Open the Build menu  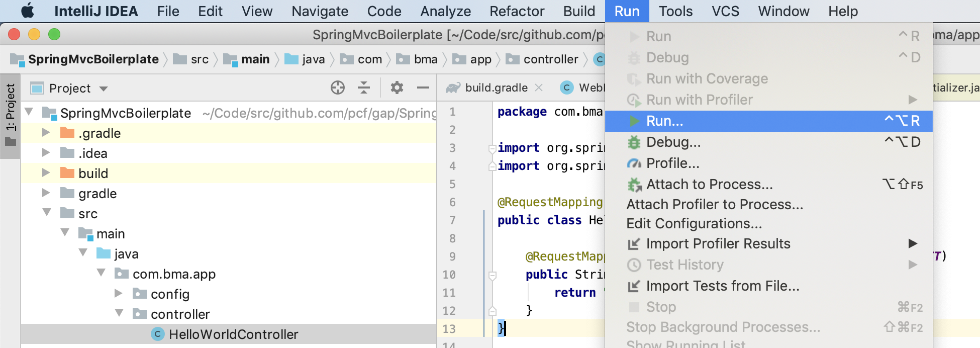click(579, 11)
